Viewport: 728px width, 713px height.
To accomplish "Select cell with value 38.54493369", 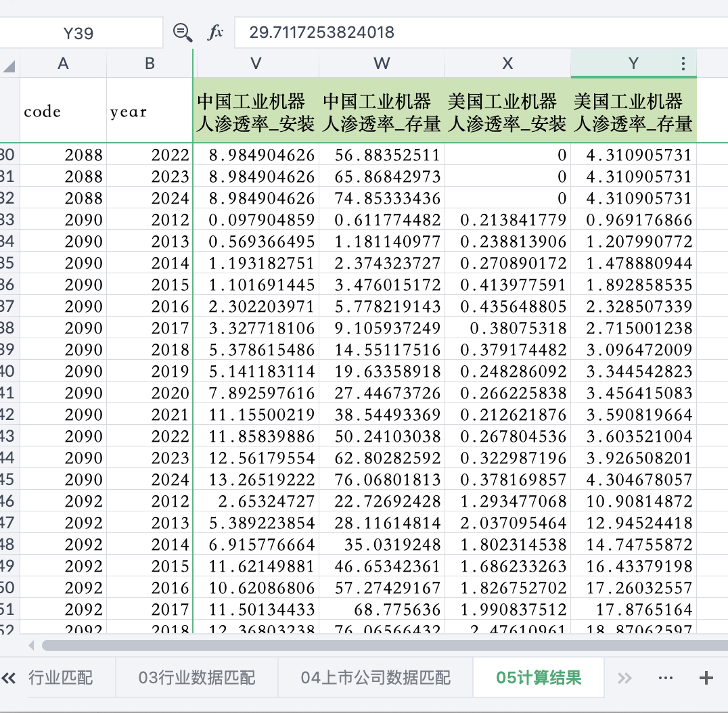I will click(382, 415).
